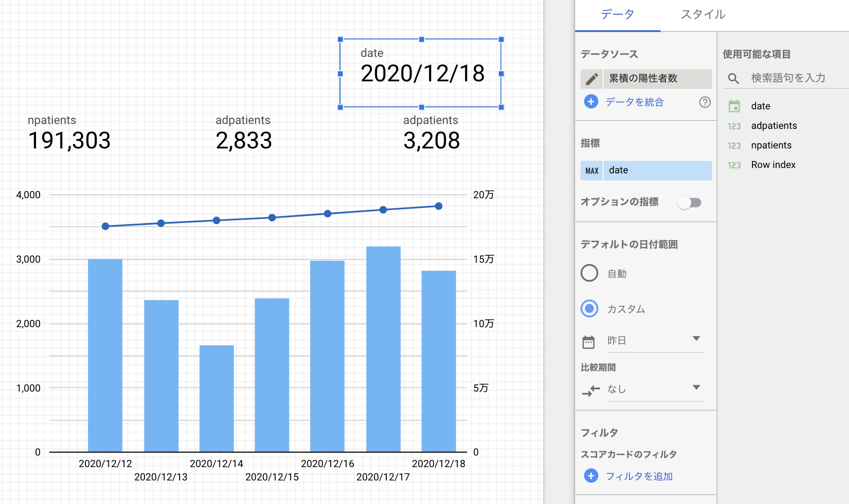Select the adpatients 3,208 scorecard
Viewport: 849px width, 504px height.
pos(431,133)
